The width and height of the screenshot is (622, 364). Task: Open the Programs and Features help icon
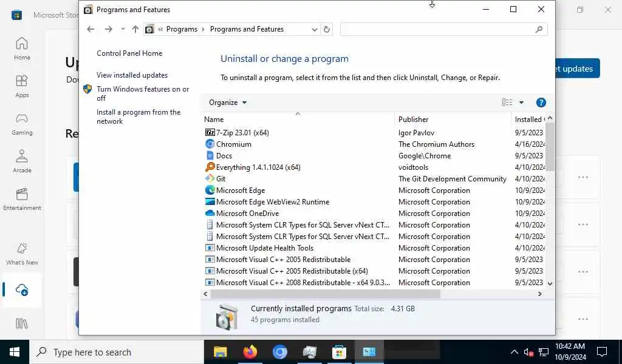(x=541, y=103)
